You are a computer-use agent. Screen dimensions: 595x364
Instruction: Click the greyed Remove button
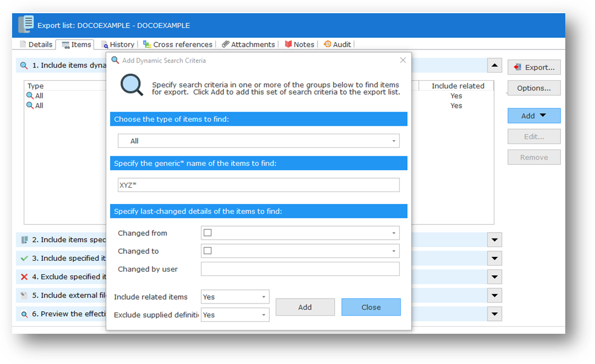534,157
